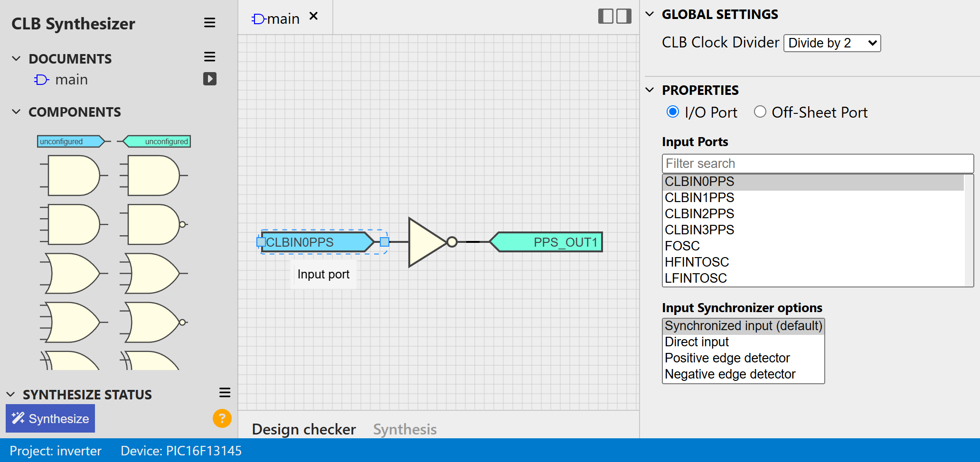980x462 pixels.
Task: Select FOSC in the Input Ports list
Action: click(813, 246)
